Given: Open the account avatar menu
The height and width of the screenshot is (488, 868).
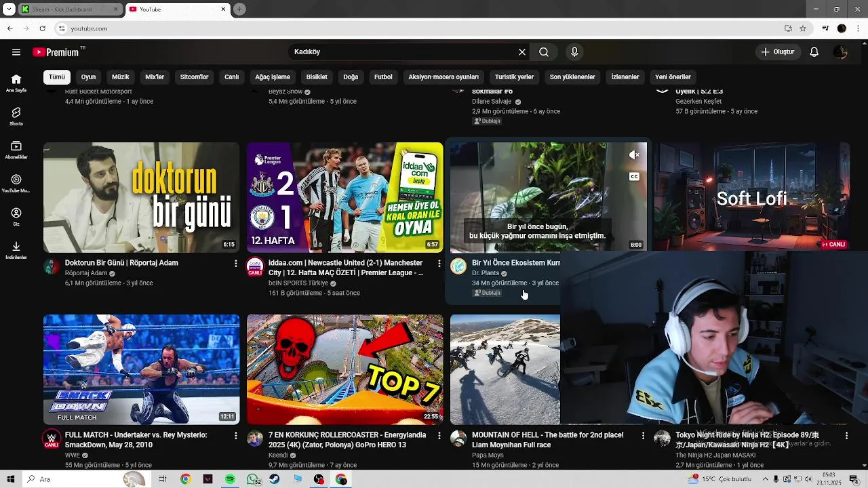Looking at the screenshot, I should tap(841, 52).
